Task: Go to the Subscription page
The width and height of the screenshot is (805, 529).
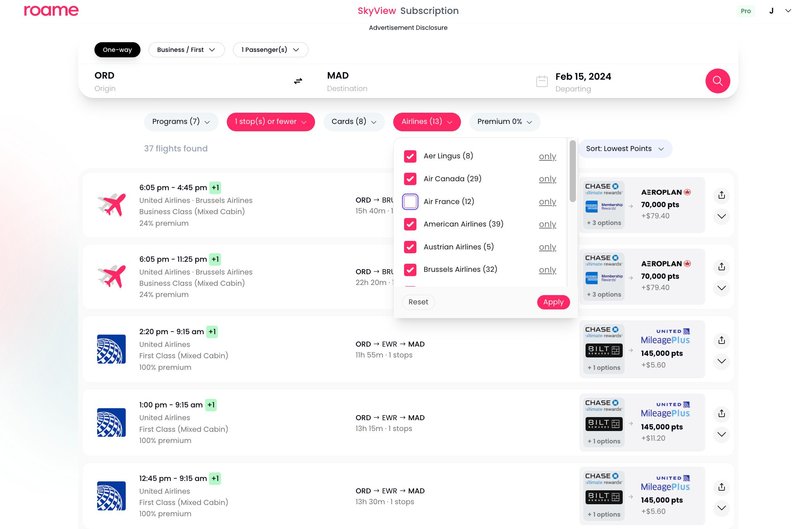Action: pyautogui.click(x=429, y=11)
